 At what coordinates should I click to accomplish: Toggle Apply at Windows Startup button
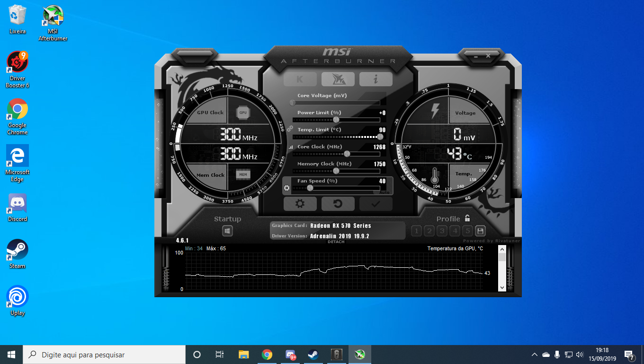point(228,231)
